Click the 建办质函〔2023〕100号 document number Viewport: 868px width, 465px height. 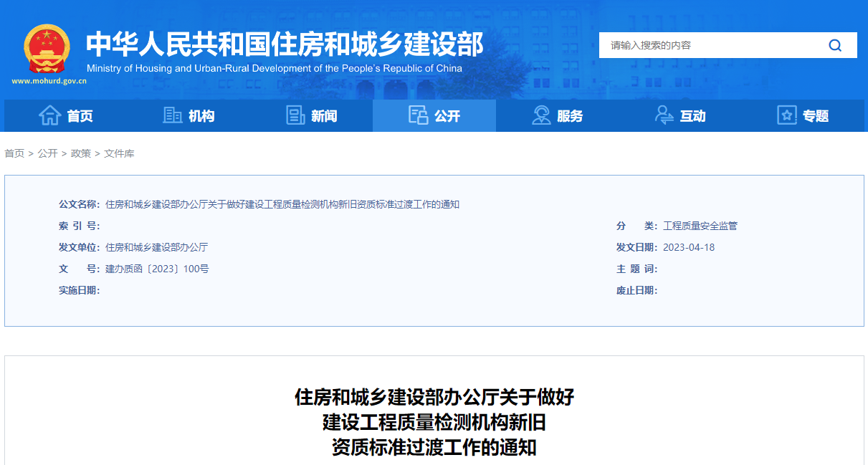[157, 269]
